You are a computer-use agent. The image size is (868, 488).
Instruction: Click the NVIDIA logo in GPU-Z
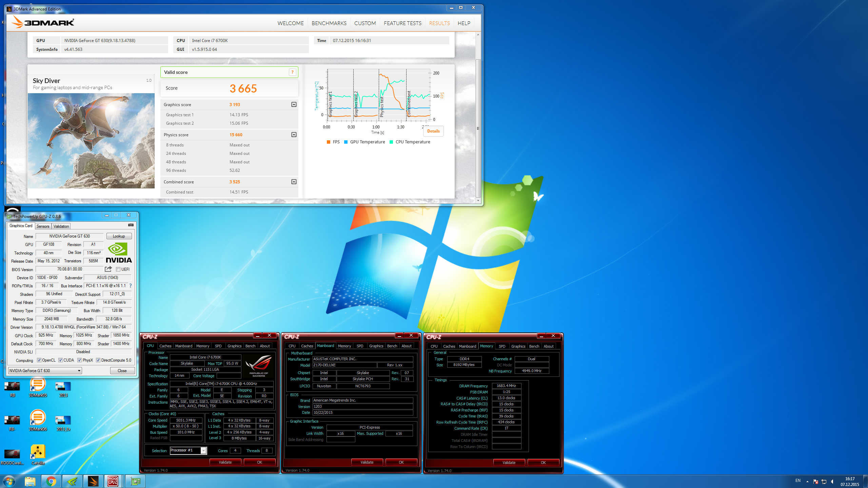point(118,253)
